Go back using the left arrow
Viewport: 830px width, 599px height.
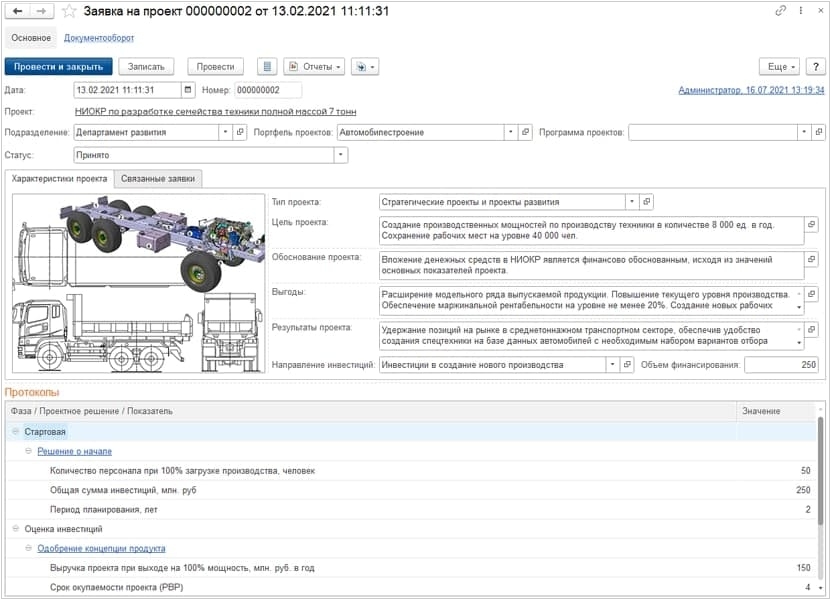[x=18, y=11]
